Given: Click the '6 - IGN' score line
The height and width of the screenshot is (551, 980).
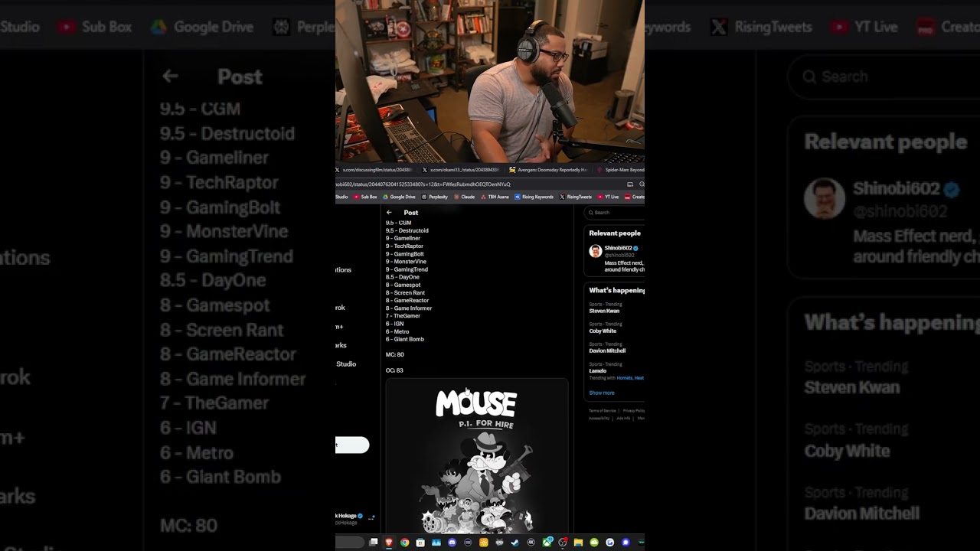Looking at the screenshot, I should tap(395, 324).
